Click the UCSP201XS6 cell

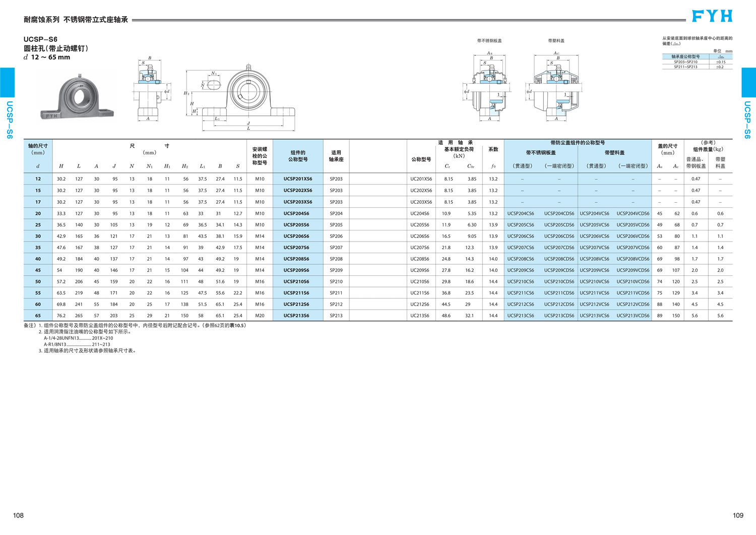(298, 179)
